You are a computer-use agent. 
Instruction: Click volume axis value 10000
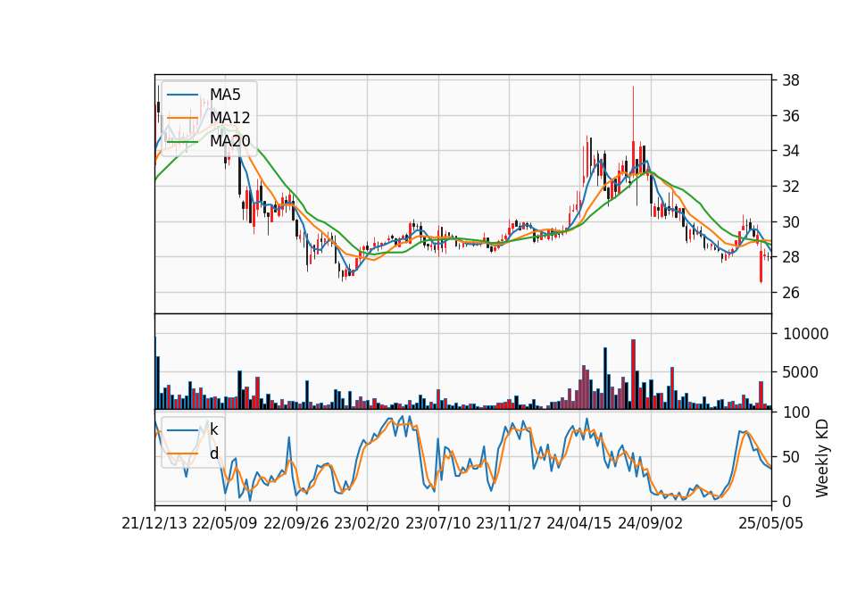click(805, 333)
